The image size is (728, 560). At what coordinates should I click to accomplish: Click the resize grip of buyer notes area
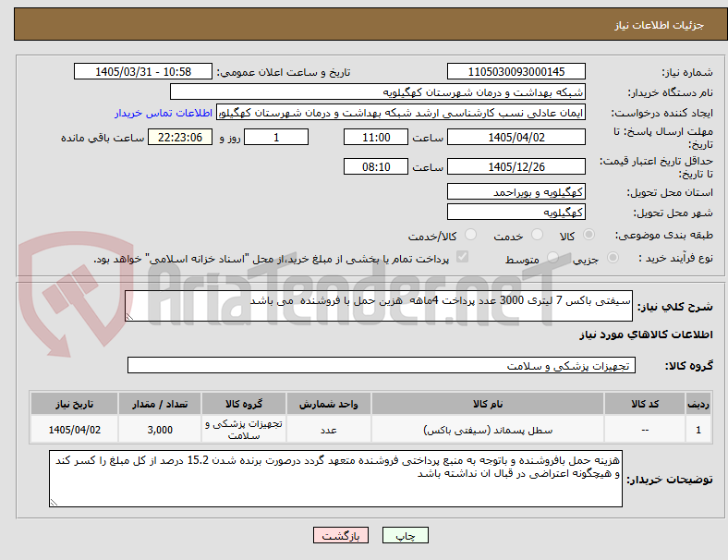point(54,502)
